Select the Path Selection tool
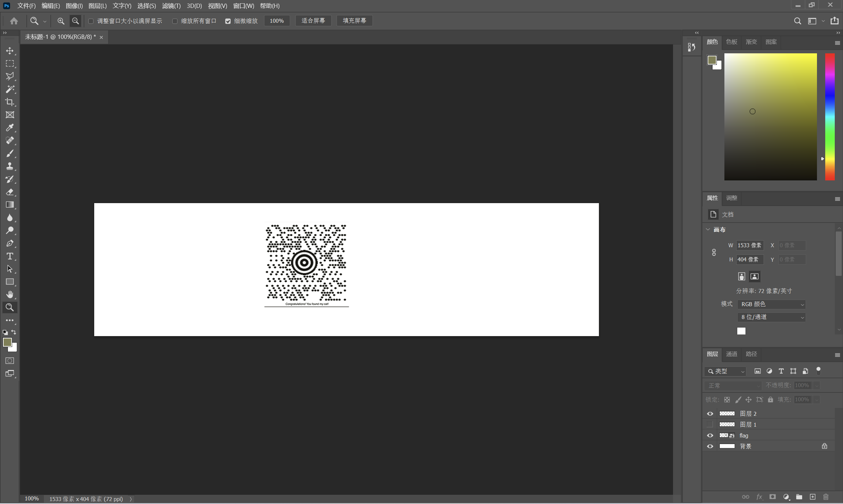 click(10, 269)
